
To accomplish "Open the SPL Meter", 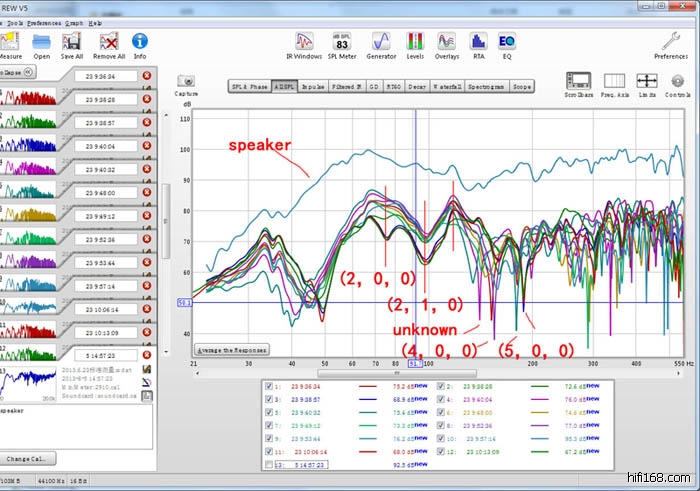I will point(342,42).
